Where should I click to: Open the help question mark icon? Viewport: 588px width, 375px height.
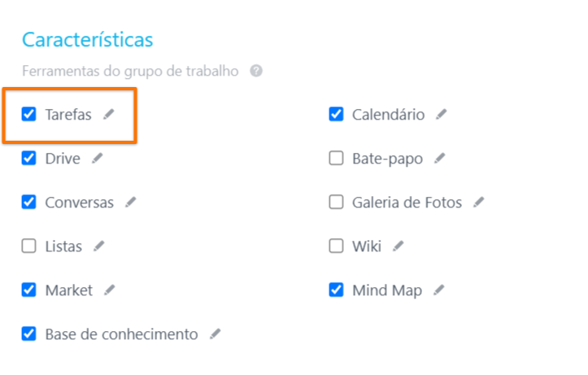256,71
